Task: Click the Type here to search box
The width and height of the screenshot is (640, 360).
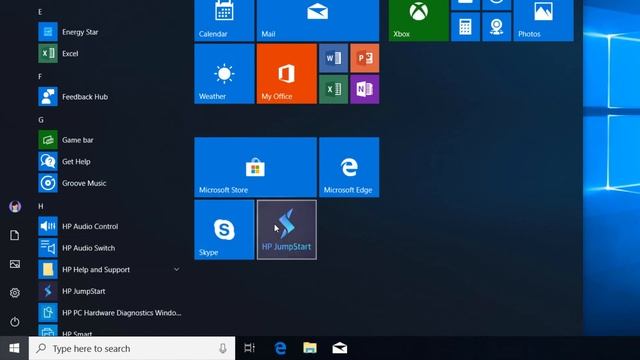Action: (x=132, y=348)
